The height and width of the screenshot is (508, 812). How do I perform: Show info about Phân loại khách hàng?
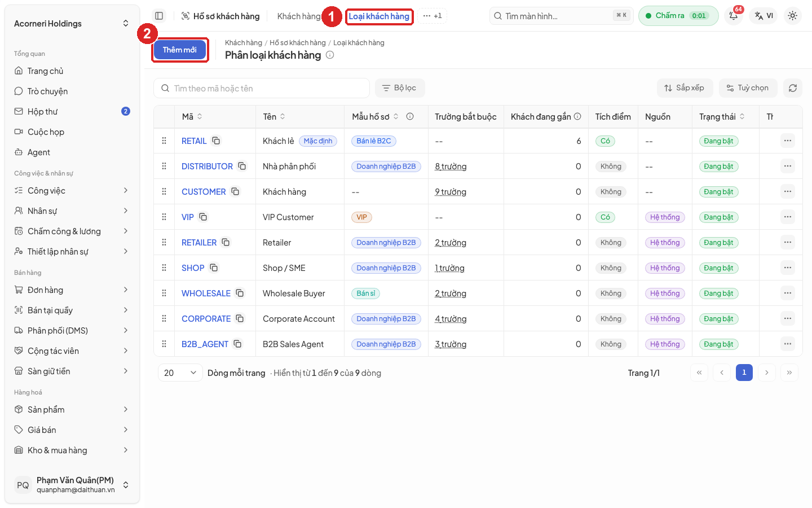pyautogui.click(x=330, y=55)
